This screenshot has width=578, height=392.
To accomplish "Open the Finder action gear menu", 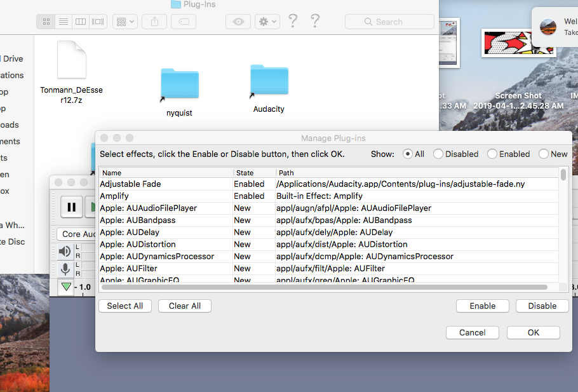I will [267, 22].
